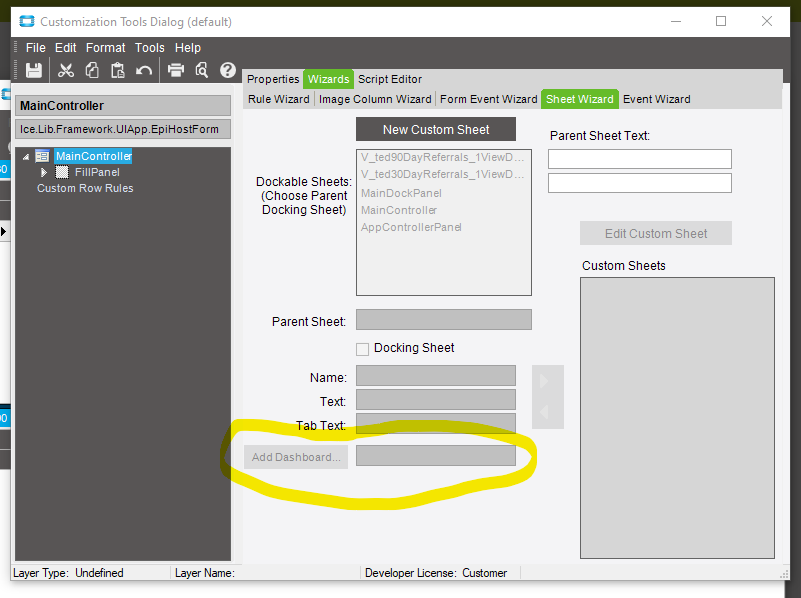Viewport: 801px width, 598px height.
Task: Click the Print Preview magnifier icon
Action: (202, 70)
